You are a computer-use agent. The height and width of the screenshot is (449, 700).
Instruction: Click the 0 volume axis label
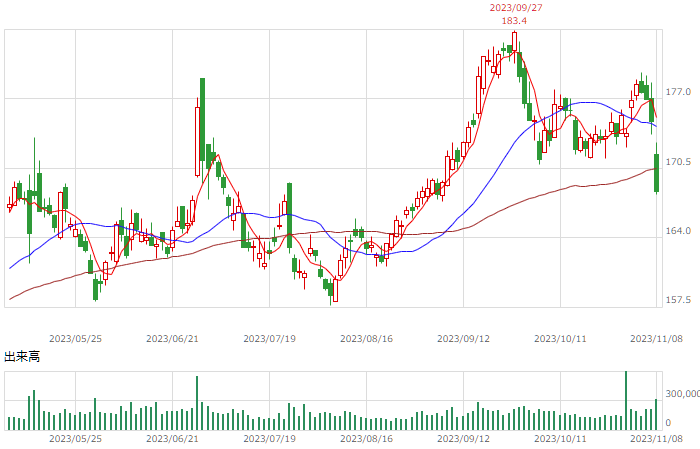668,423
